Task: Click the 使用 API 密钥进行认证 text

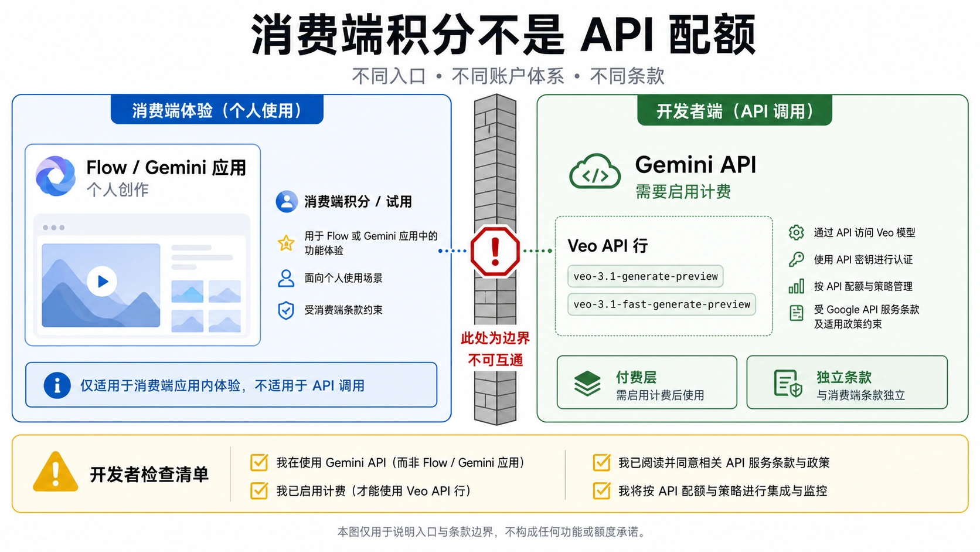Action: (863, 260)
